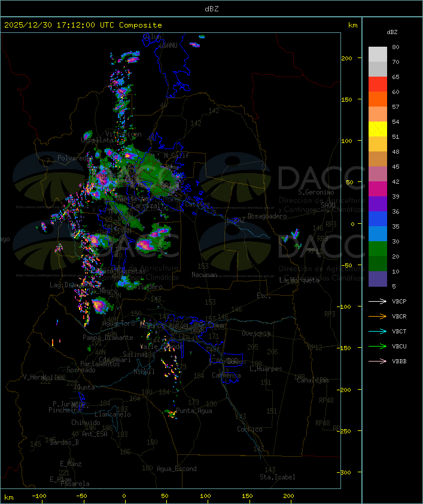Select the light gray 70-80 dBZ swatch
The height and width of the screenshot is (504, 423).
378,54
